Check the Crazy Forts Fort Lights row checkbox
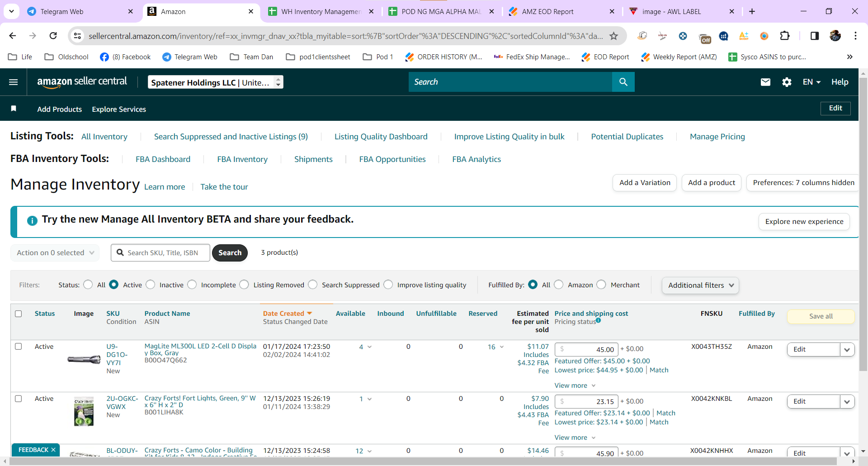Viewport: 868px width, 466px height. (19, 399)
